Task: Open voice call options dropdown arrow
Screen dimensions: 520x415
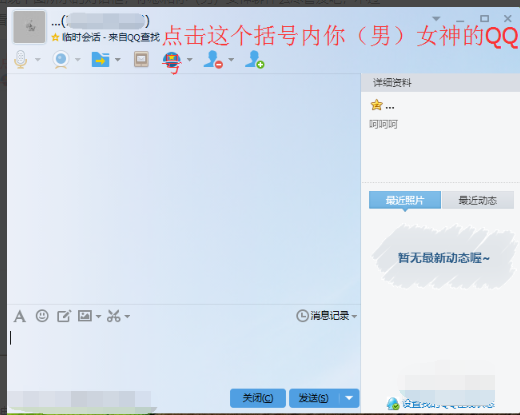Action: [x=38, y=60]
